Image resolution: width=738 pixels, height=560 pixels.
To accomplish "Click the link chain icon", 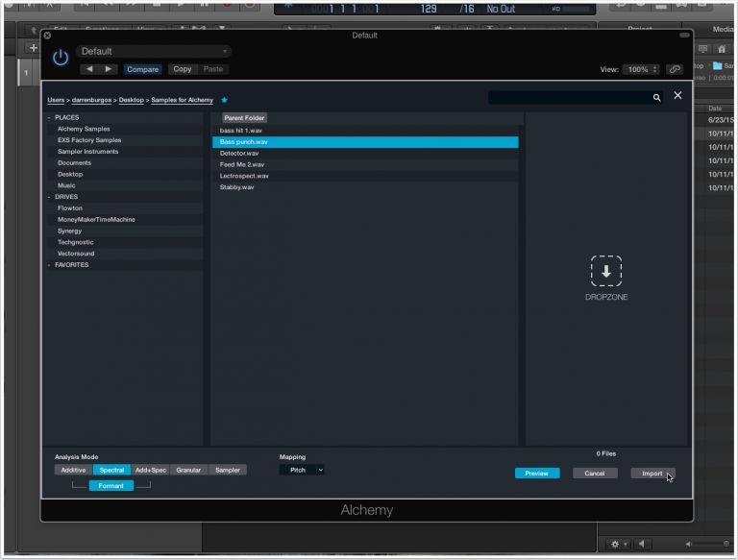I will [675, 69].
